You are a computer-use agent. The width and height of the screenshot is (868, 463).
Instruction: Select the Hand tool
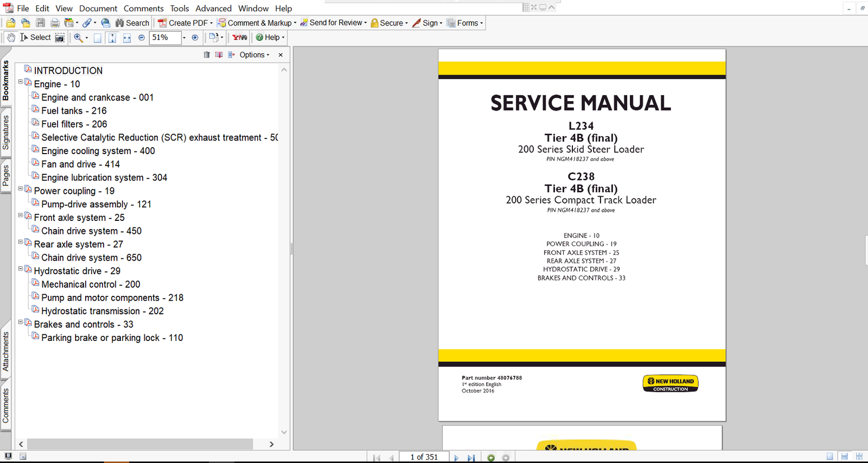coord(11,37)
